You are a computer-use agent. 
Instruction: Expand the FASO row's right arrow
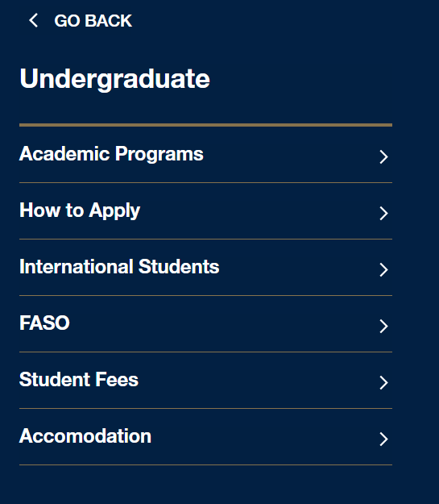383,326
